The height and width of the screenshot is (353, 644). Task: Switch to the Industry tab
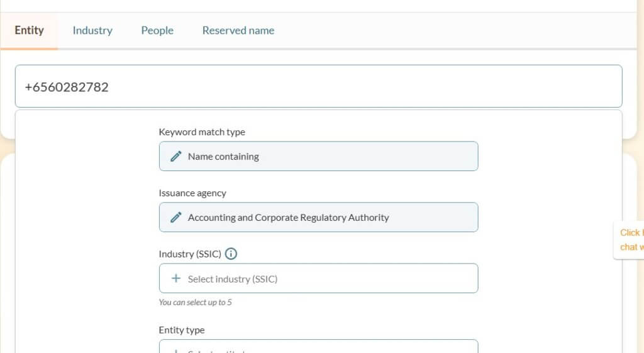pos(92,30)
